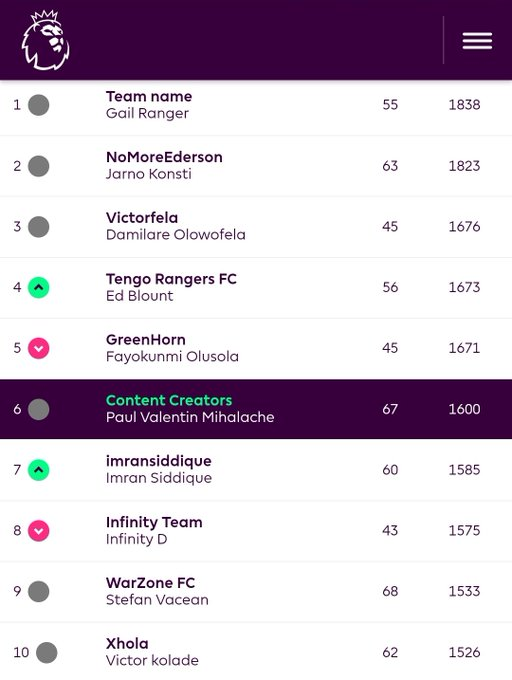Viewport: 512px width, 680px height.
Task: Click pink down arrow beside GreenHorn
Action: coord(39,348)
